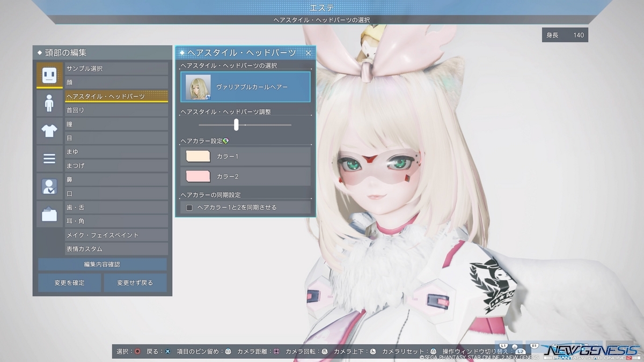Click the カラー2 pink color swatch

(198, 176)
